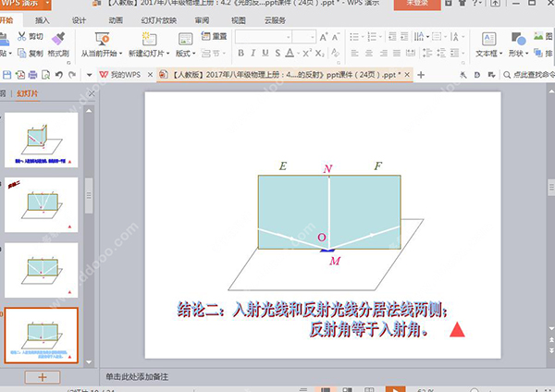Open the Review (审阅) ribbon tab
The width and height of the screenshot is (555, 392).
pyautogui.click(x=202, y=20)
